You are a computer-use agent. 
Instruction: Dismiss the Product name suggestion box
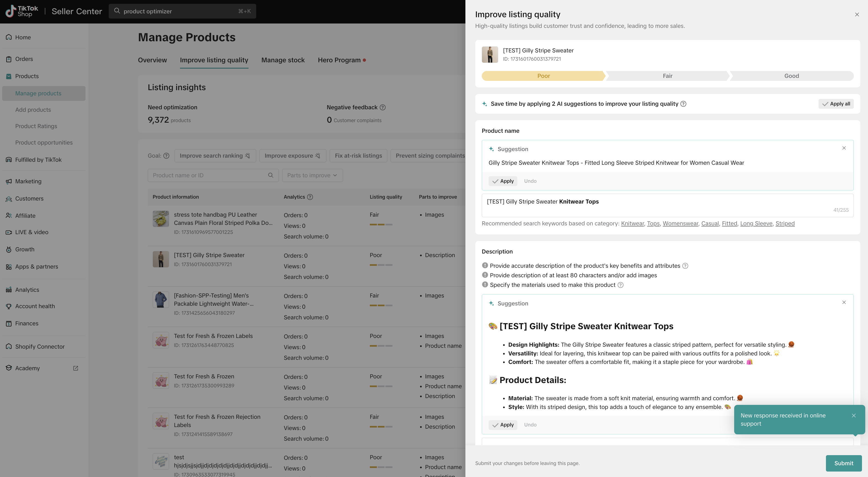[844, 148]
